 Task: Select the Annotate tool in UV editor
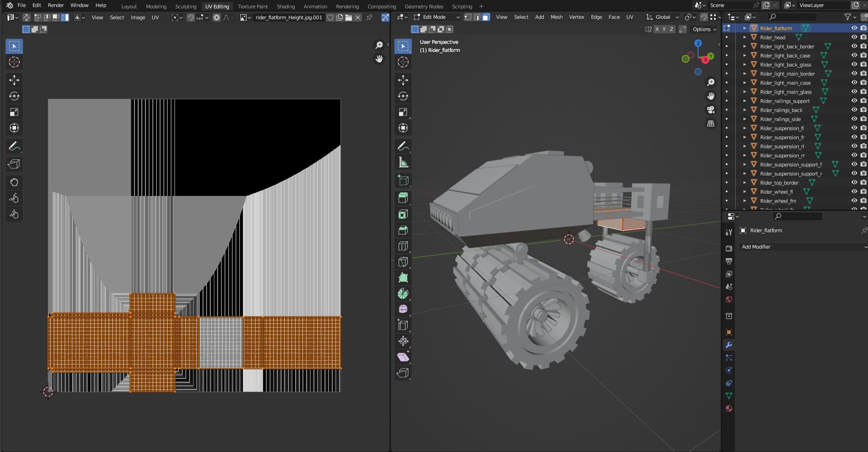click(14, 146)
